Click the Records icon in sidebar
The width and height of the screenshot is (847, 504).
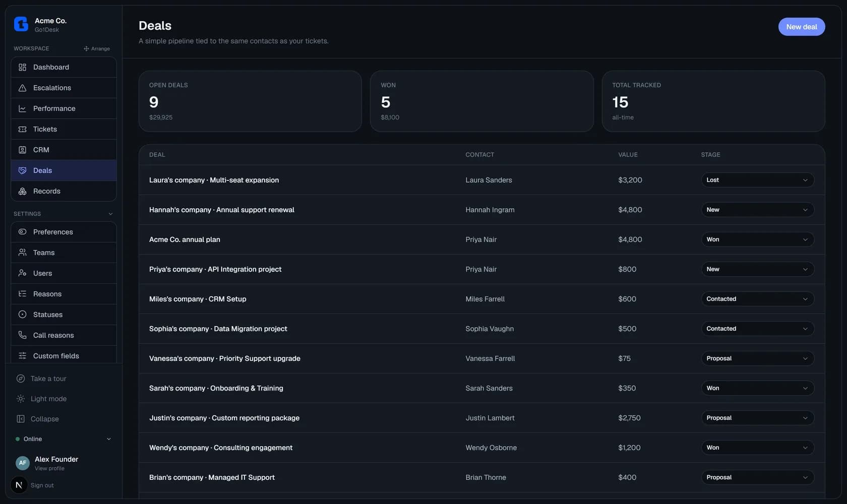click(x=22, y=191)
